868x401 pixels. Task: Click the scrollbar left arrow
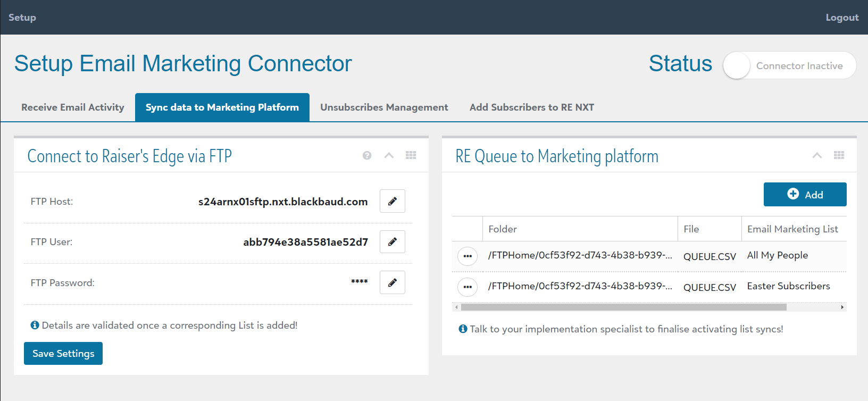[456, 307]
